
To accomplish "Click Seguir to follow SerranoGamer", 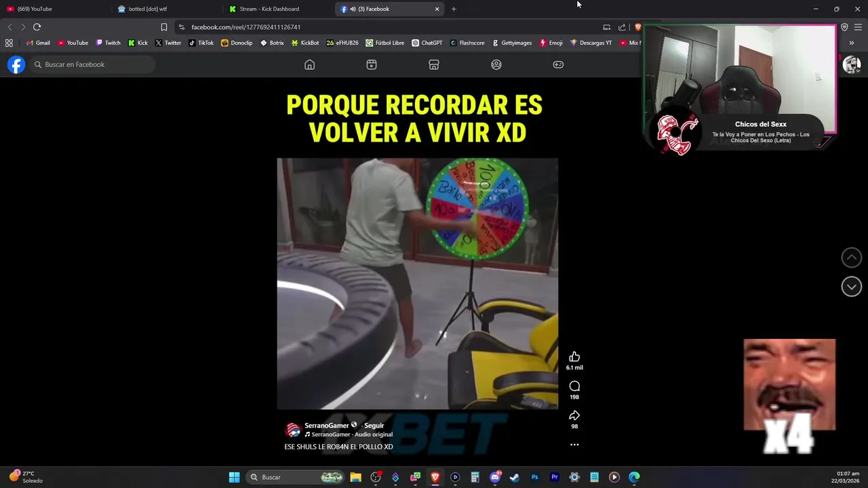I will pos(374,426).
